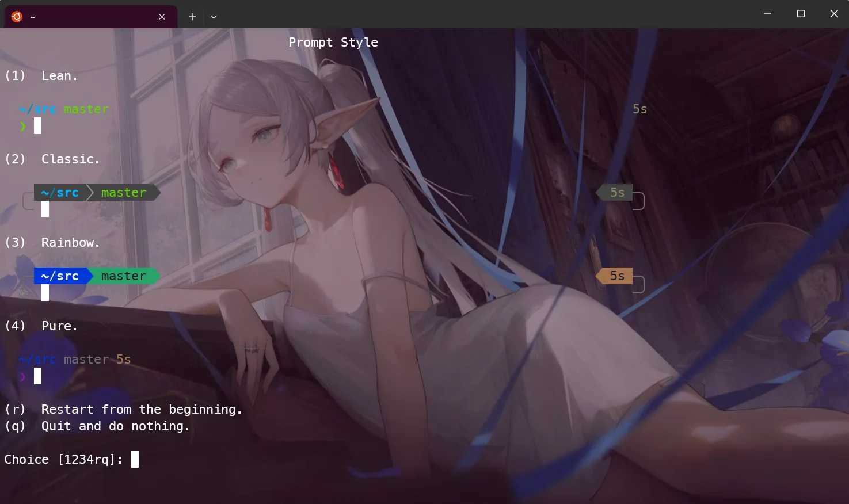Image resolution: width=849 pixels, height=504 pixels.
Task: Click the green prompt arrow in the Lean preview
Action: (23, 126)
